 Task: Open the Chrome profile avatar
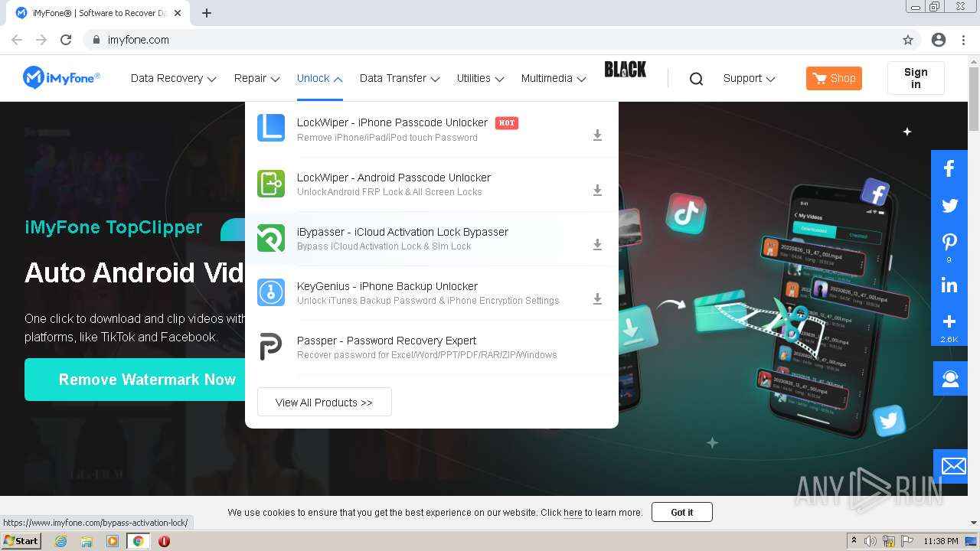pos(939,40)
